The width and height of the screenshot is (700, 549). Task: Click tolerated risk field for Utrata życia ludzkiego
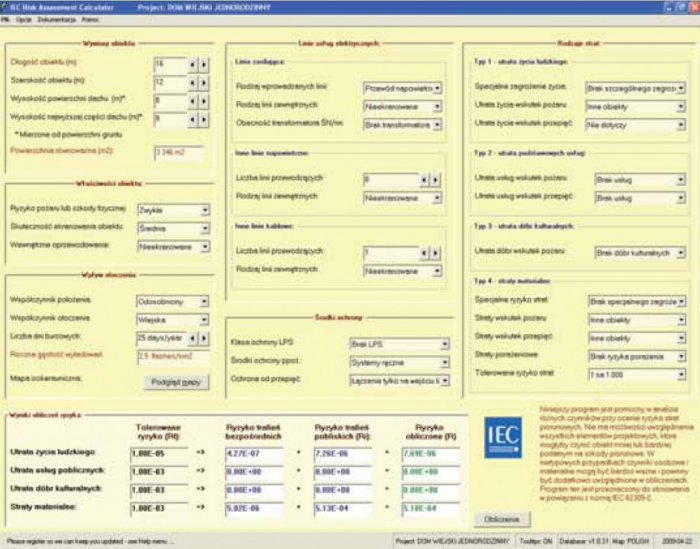pos(159,454)
